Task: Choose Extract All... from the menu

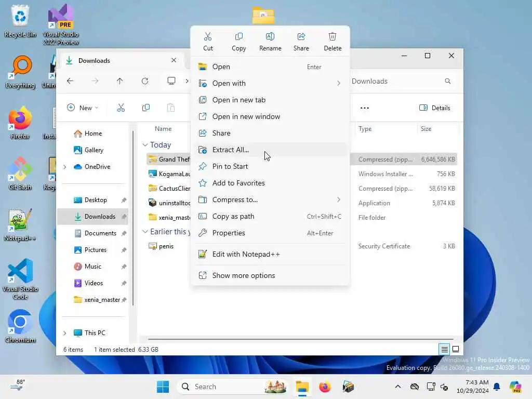Action: pos(270,150)
